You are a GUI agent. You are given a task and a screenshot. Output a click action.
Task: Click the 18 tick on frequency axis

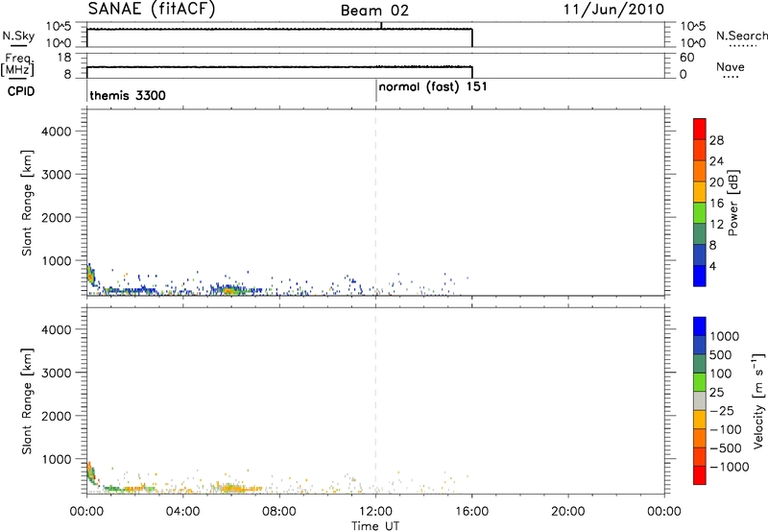click(64, 58)
